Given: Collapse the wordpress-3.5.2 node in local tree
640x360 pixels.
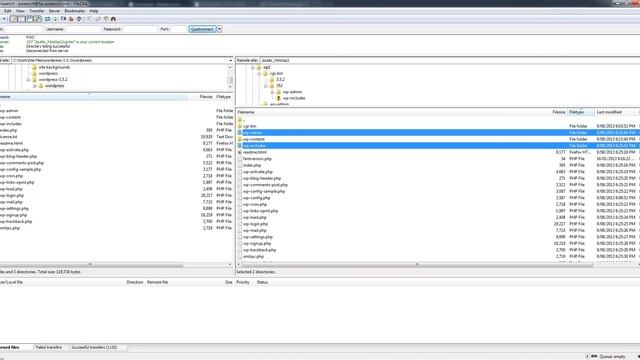Looking at the screenshot, I should point(28,80).
